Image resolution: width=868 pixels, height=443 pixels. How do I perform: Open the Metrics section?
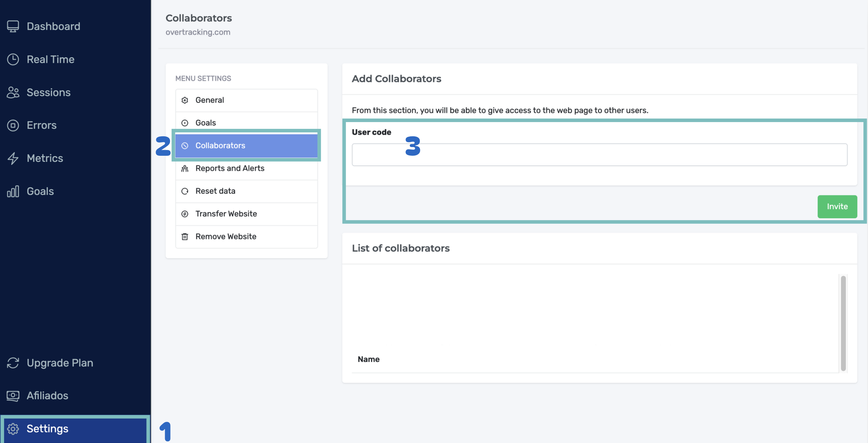coord(45,158)
